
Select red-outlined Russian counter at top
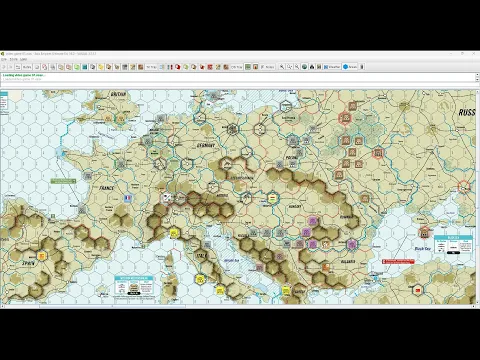tap(345, 118)
